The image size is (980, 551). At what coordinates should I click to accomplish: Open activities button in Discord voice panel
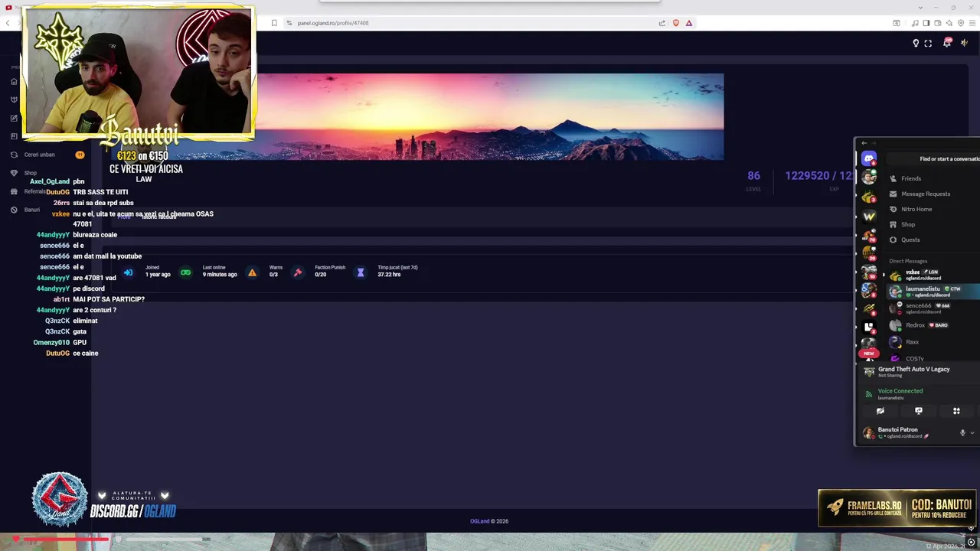pos(956,411)
